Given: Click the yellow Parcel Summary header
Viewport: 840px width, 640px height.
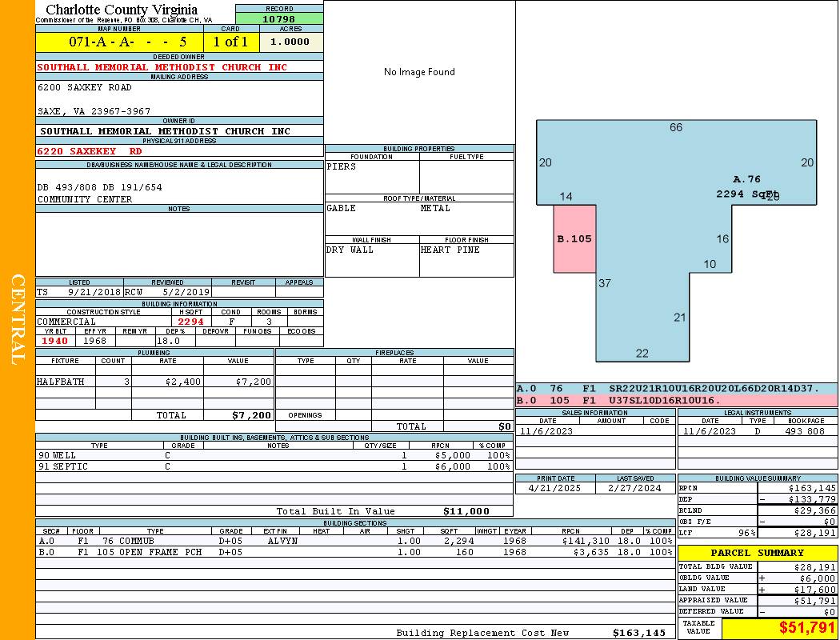Looking at the screenshot, I should pos(757,553).
